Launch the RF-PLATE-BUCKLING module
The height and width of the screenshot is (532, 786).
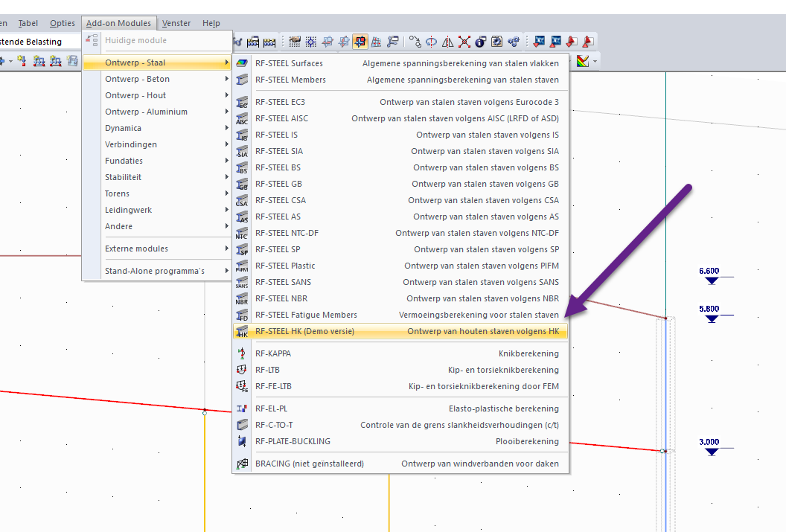click(x=400, y=441)
